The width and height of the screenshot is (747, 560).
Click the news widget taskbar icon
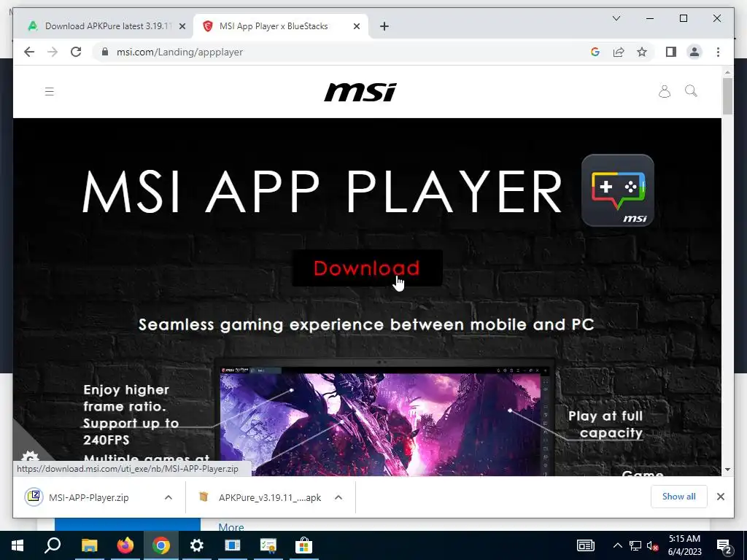(586, 545)
